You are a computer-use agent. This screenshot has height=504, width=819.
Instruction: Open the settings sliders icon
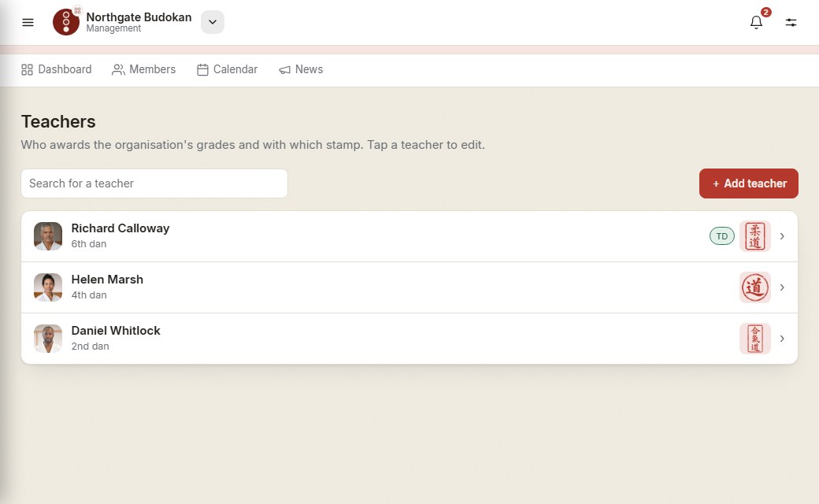click(x=791, y=23)
